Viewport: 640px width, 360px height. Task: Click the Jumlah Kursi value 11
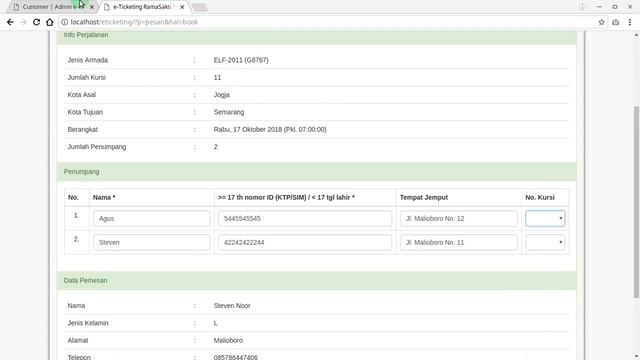coord(217,78)
